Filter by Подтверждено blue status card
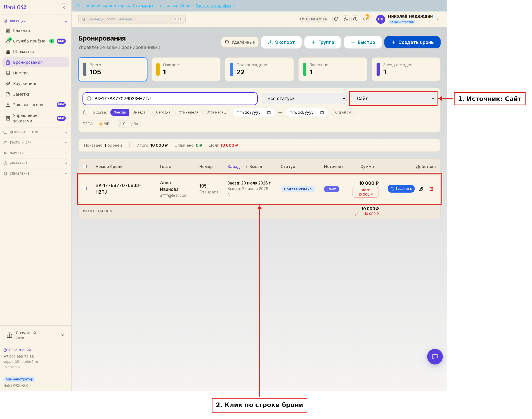Screen dimensions: 532x419 tap(259, 69)
